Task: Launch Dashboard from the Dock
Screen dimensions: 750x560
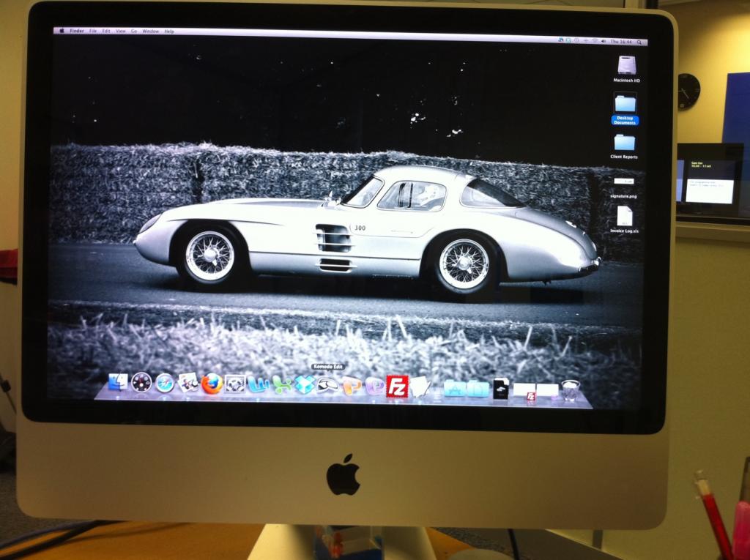Action: click(141, 383)
